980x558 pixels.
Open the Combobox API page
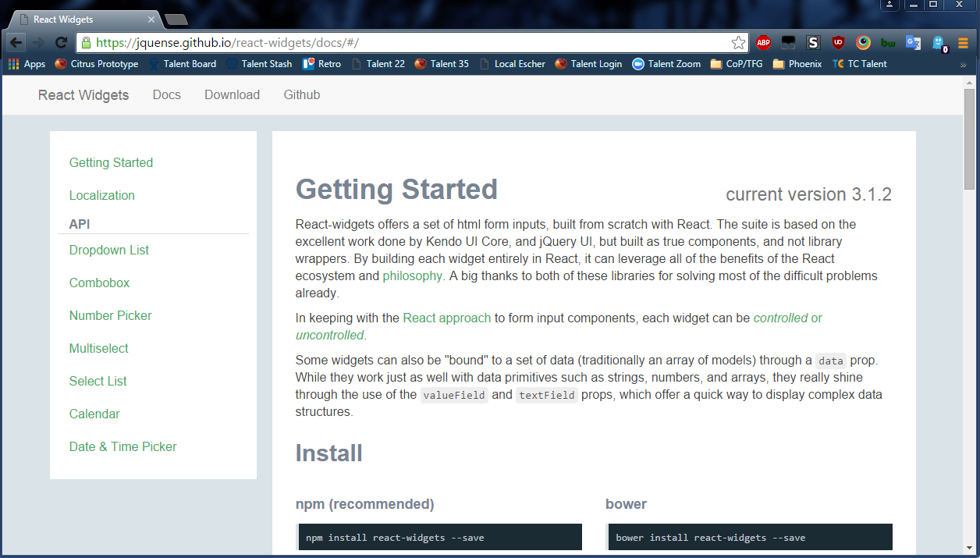[x=99, y=283]
